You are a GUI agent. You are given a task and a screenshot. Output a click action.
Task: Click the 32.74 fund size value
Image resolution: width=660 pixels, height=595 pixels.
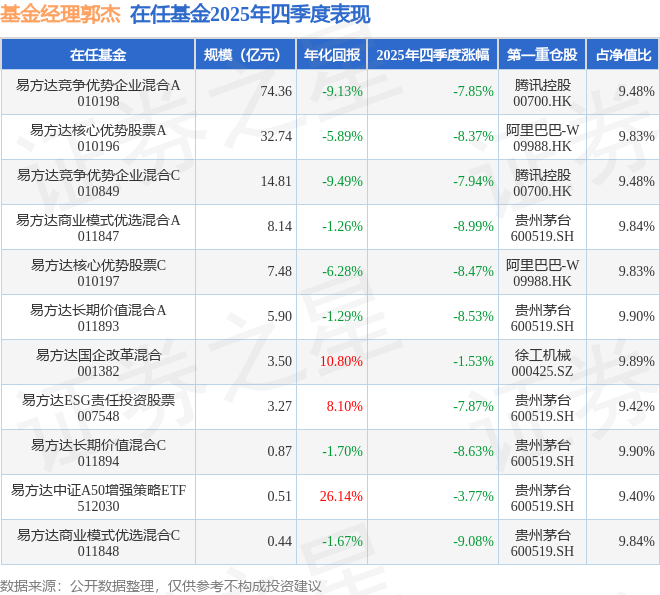(276, 136)
